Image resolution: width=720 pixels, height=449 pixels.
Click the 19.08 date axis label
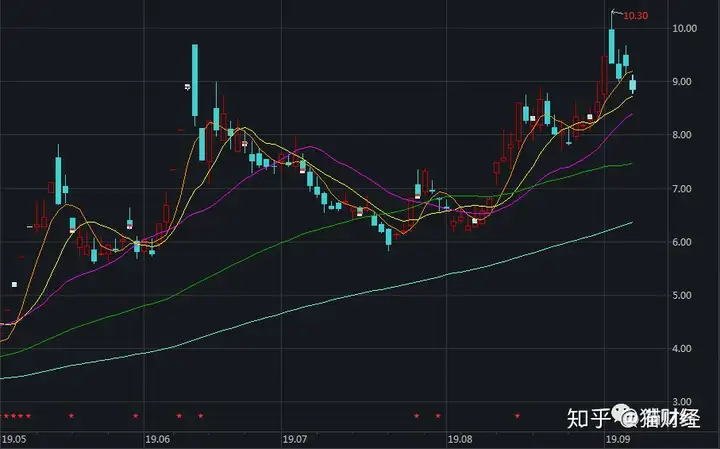pos(460,439)
